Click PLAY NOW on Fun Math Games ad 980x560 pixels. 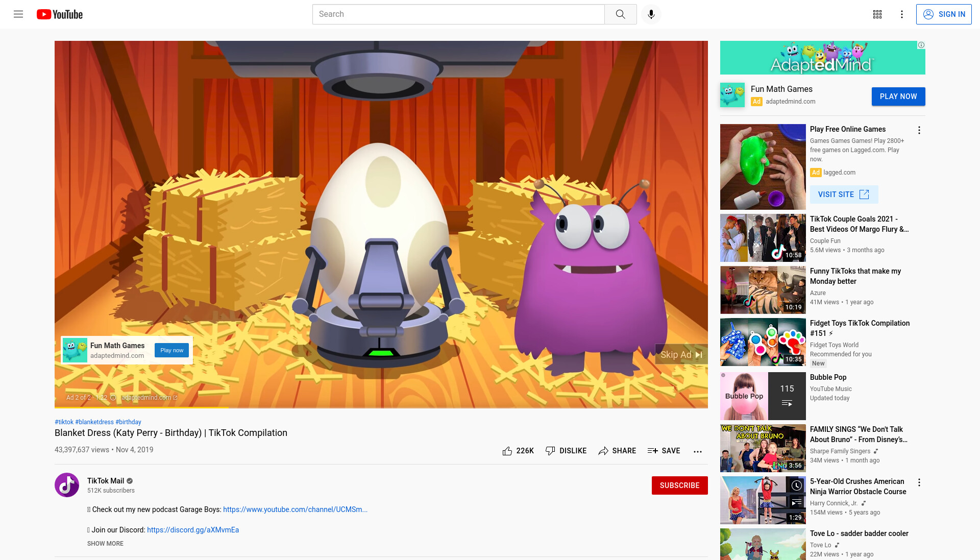[x=898, y=96]
